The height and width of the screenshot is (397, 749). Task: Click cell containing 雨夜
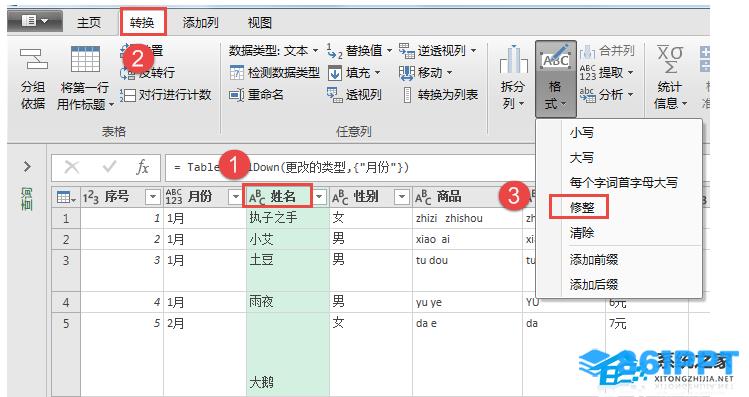tap(288, 302)
